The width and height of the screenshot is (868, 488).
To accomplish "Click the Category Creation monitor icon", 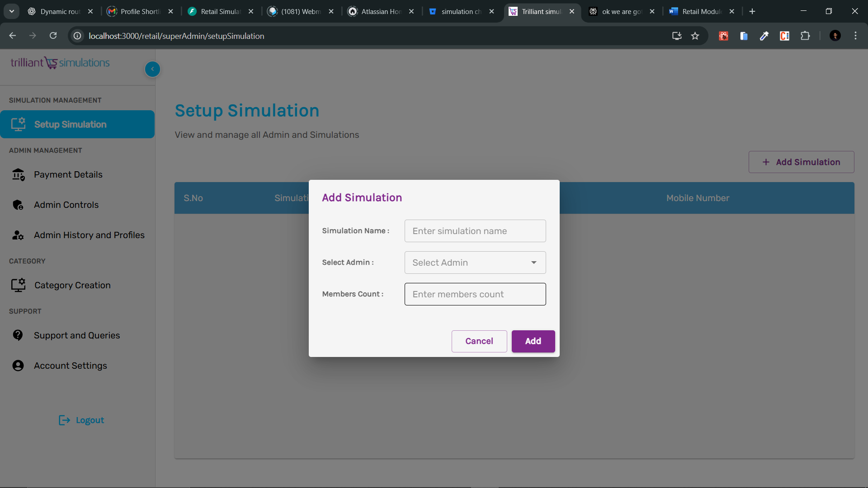I will pyautogui.click(x=18, y=285).
